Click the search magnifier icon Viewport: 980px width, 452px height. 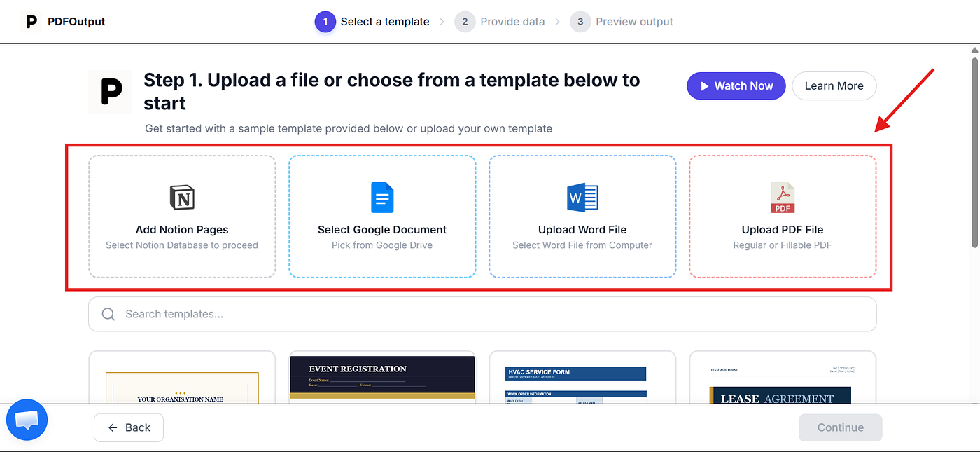click(x=108, y=314)
